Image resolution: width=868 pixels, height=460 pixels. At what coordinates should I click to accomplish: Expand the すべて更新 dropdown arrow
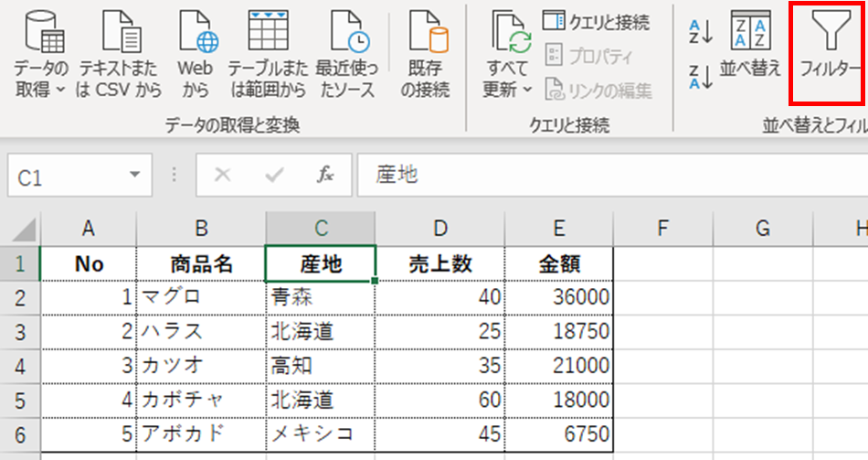[527, 90]
